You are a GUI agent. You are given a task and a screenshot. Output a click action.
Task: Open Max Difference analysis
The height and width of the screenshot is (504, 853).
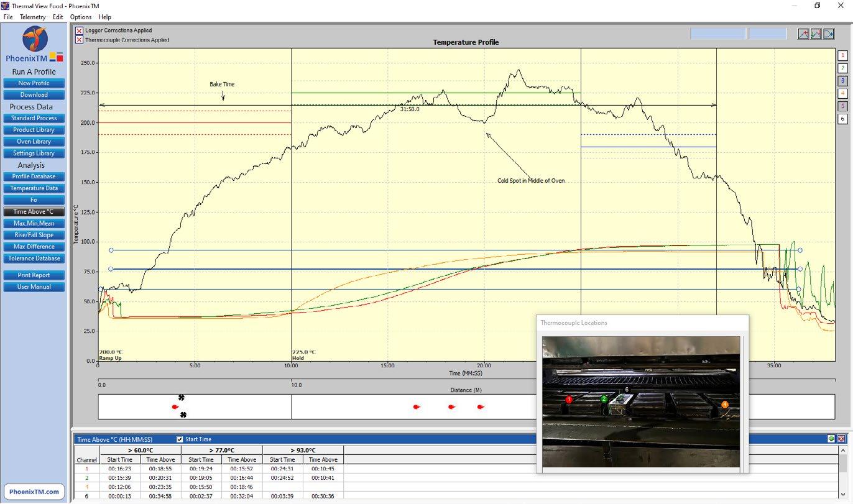34,247
